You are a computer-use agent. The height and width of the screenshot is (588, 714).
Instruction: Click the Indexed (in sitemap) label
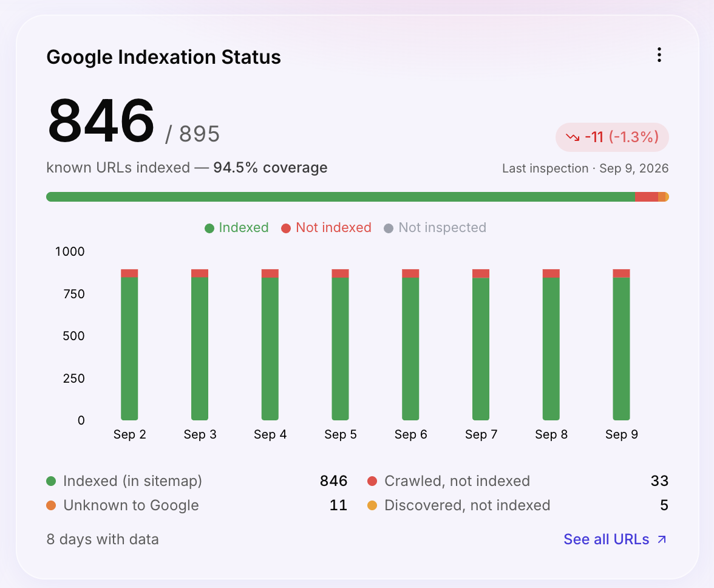click(132, 481)
